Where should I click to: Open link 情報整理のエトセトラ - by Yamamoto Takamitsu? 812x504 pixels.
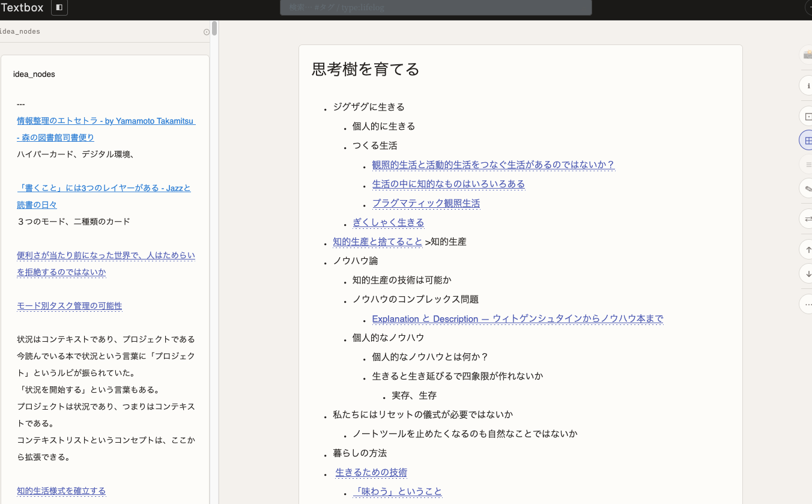106,129
